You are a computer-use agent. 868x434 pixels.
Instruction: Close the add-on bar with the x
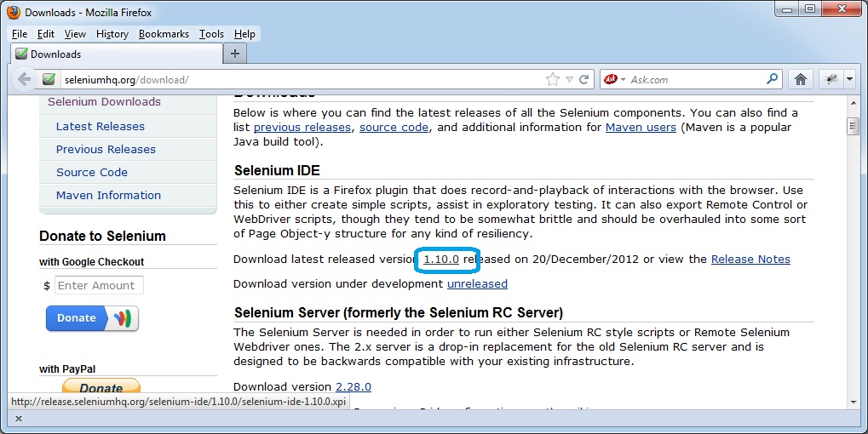[18, 419]
